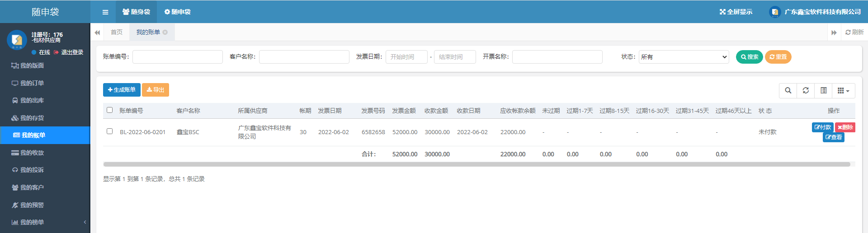Toggle the table card view icon
The height and width of the screenshot is (233, 868).
coord(824,91)
